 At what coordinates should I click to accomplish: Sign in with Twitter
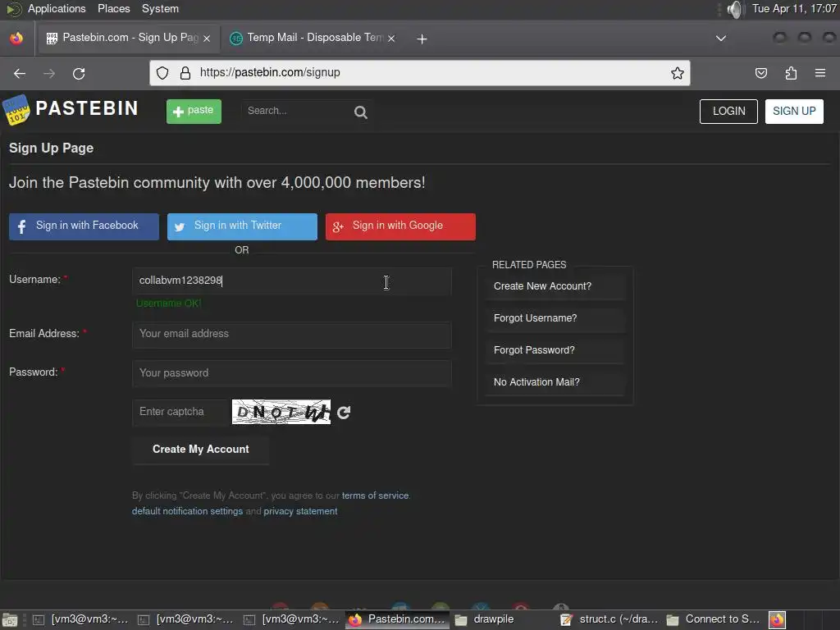click(x=242, y=226)
